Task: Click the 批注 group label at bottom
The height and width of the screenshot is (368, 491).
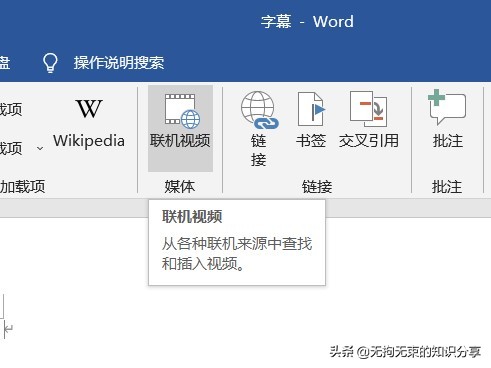Action: point(447,186)
